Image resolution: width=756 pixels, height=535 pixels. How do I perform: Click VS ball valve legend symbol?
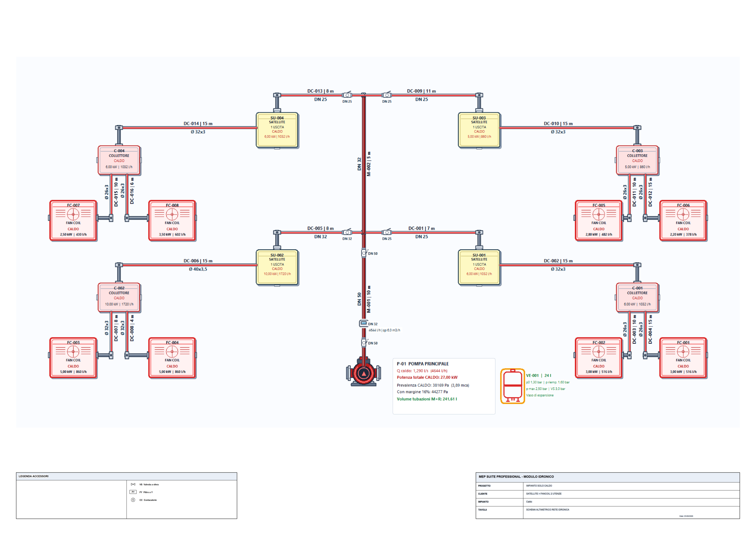tap(133, 484)
